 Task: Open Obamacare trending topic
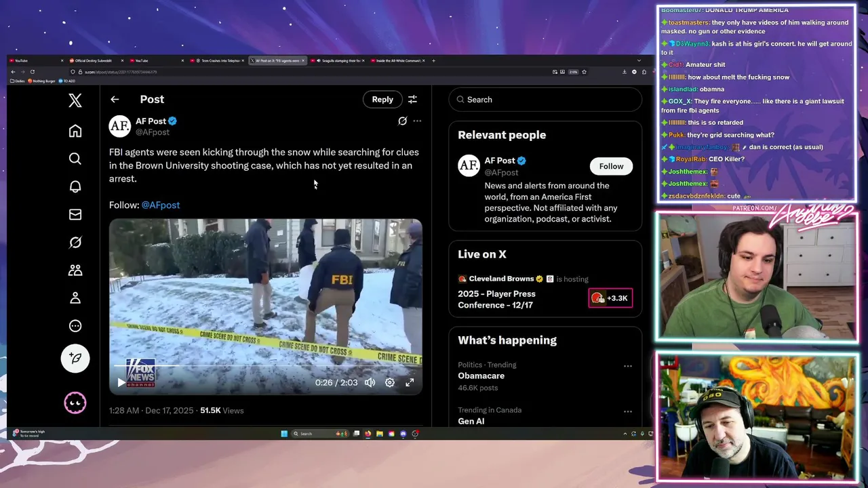[481, 375]
